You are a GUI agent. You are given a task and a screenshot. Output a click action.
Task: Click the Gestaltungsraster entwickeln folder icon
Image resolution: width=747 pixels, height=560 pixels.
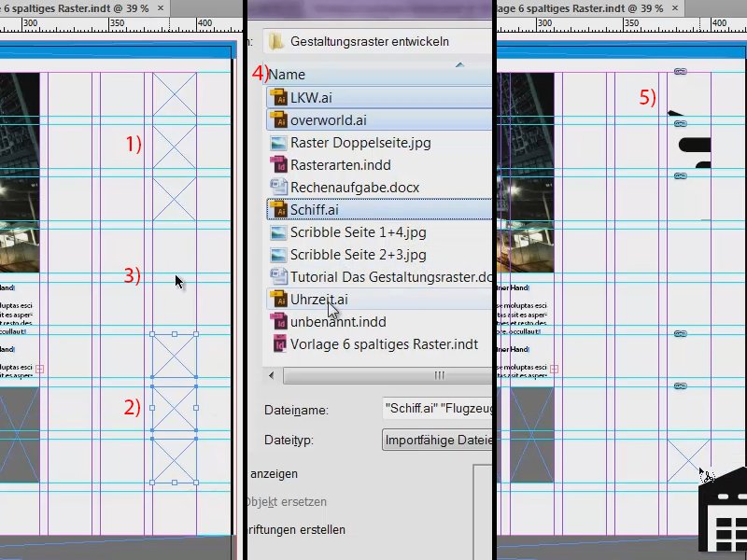(275, 41)
